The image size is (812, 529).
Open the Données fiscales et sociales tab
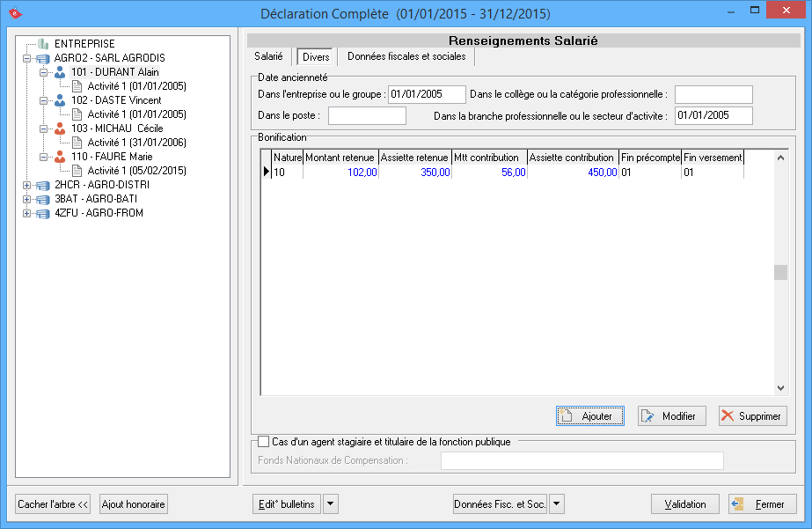[406, 56]
